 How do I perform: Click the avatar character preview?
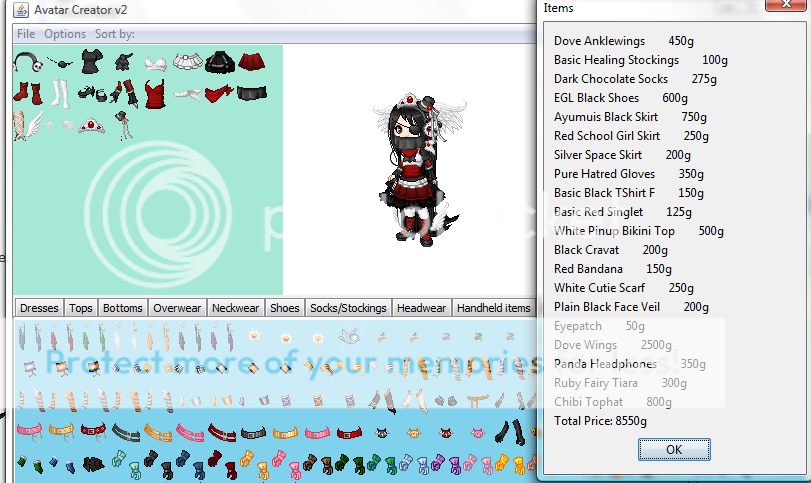412,170
